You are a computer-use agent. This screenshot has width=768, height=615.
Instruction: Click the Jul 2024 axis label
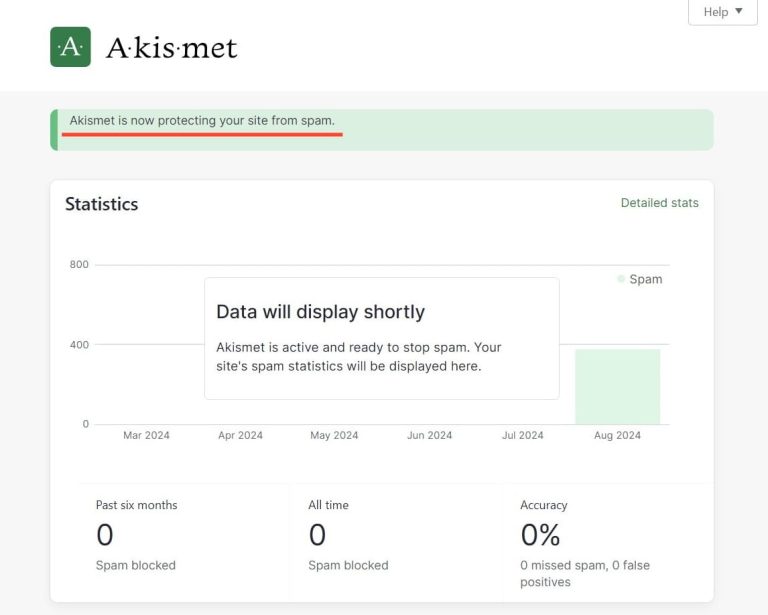522,435
